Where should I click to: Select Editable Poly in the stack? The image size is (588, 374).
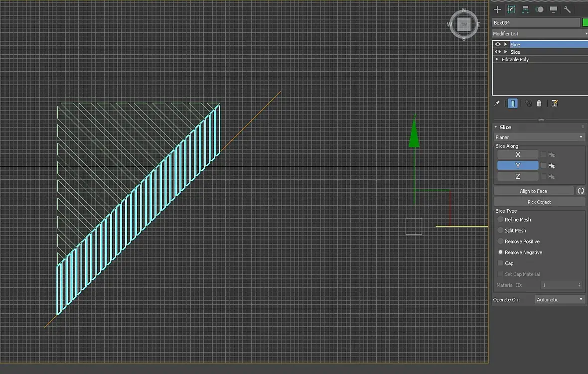coord(515,60)
